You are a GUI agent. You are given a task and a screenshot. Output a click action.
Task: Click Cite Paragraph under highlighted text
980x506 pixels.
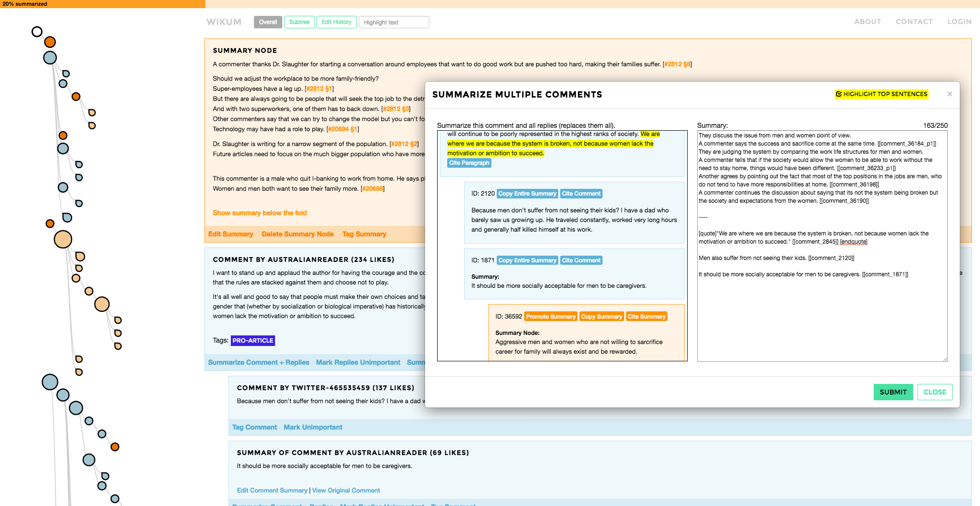(469, 163)
